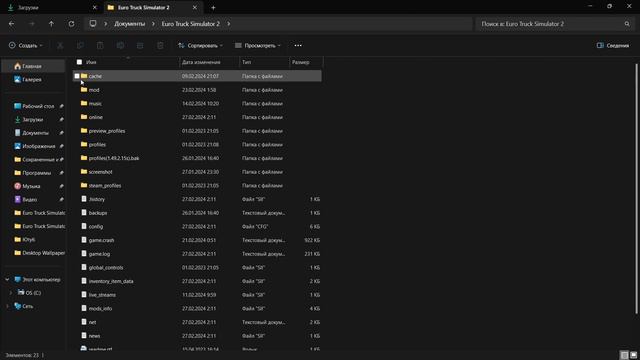
Task: Close the Euro Truck Simulator 2 tab
Action: (195, 7)
